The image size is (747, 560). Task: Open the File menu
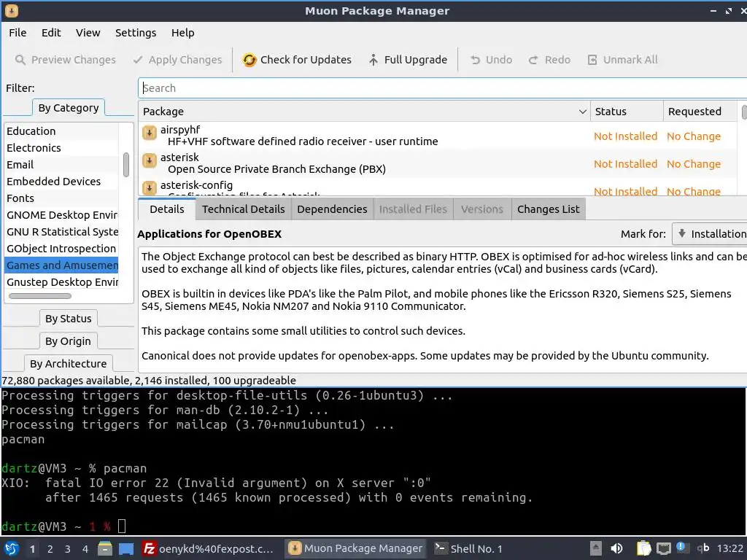(x=18, y=33)
